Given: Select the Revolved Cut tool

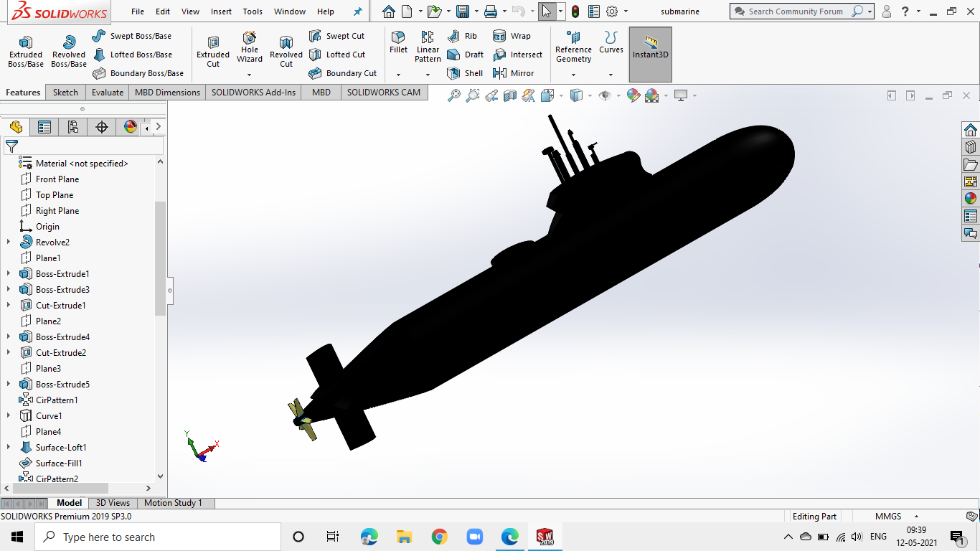Looking at the screenshot, I should (286, 52).
